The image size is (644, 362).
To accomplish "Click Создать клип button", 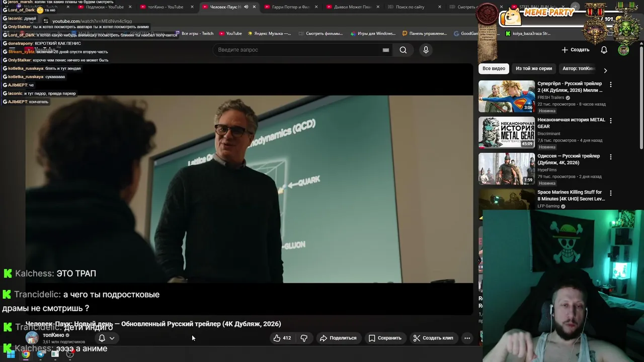I will pyautogui.click(x=433, y=338).
